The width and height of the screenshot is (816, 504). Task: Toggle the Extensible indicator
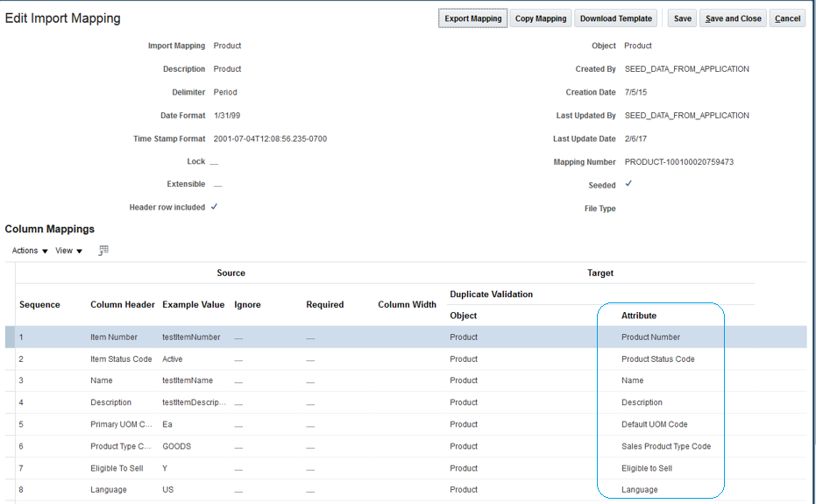coord(217,185)
